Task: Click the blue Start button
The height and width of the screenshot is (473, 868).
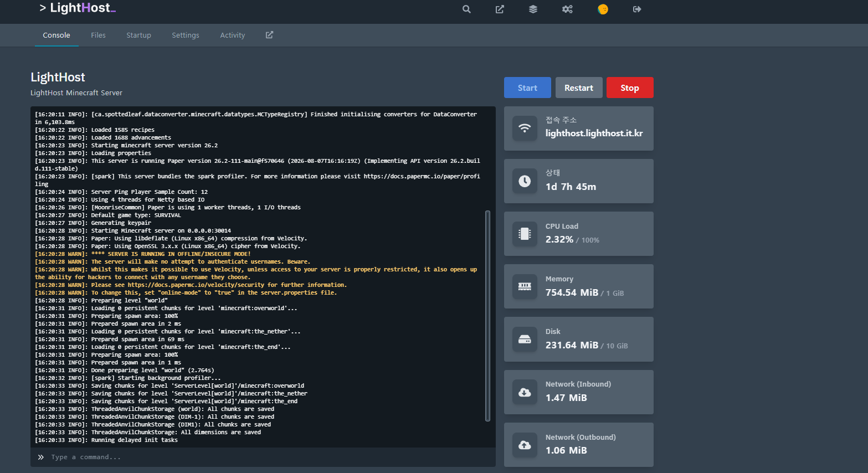Action: tap(527, 88)
